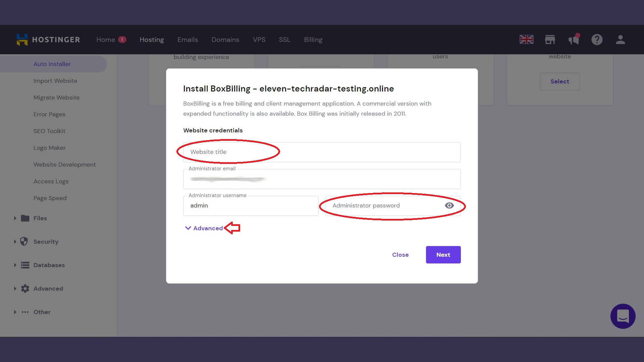Open the marketplace store icon

[x=550, y=40]
